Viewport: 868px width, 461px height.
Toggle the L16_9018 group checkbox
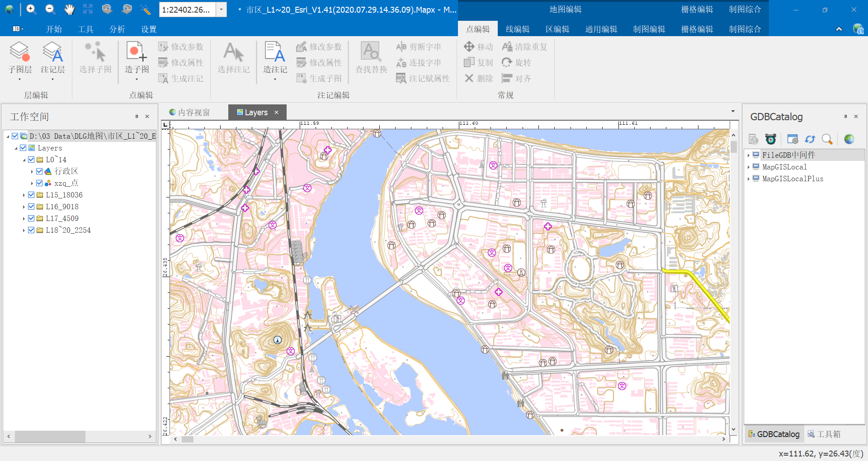(x=31, y=207)
